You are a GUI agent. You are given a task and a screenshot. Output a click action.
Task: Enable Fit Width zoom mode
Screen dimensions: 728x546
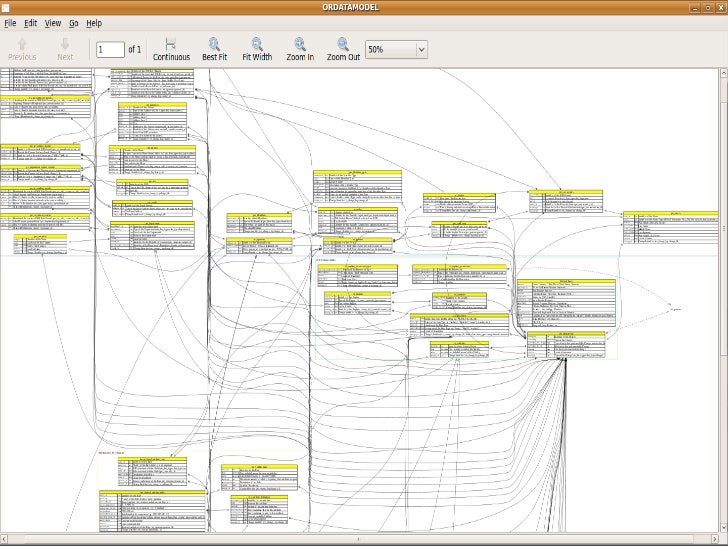[x=257, y=49]
